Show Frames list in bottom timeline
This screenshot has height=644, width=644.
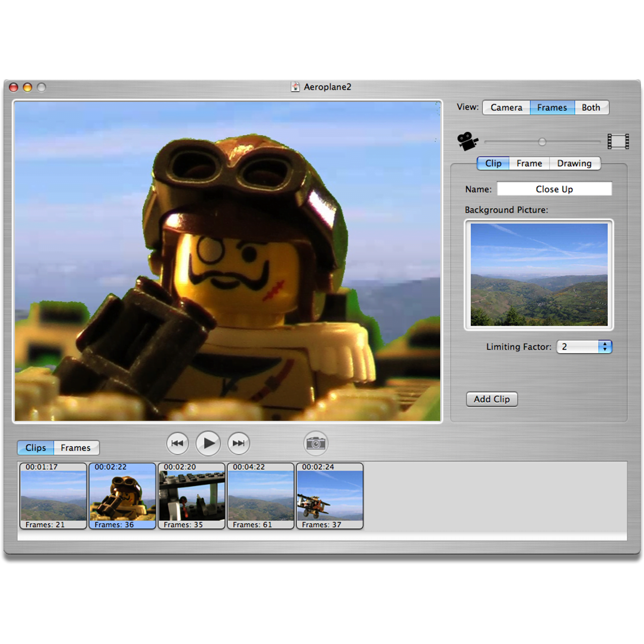click(75, 448)
